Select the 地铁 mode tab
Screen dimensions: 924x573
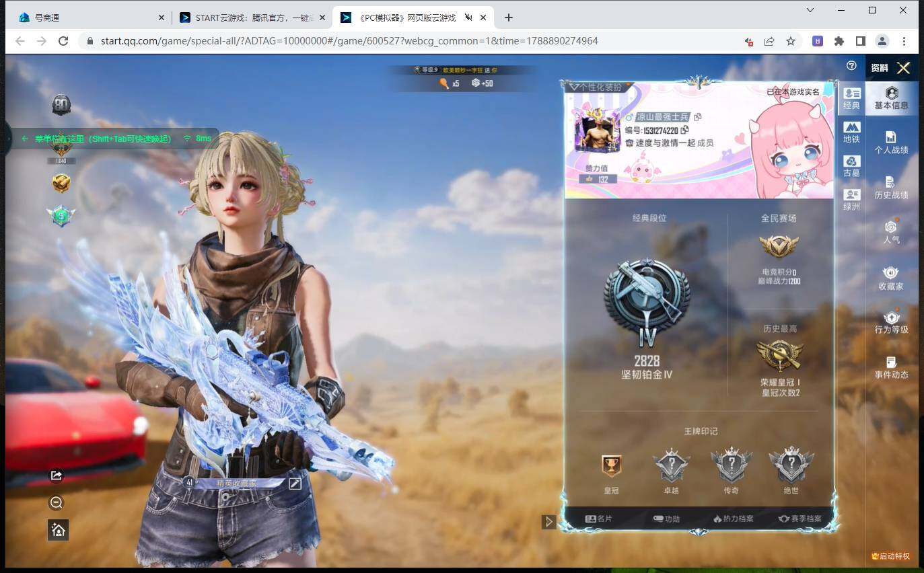click(x=852, y=132)
